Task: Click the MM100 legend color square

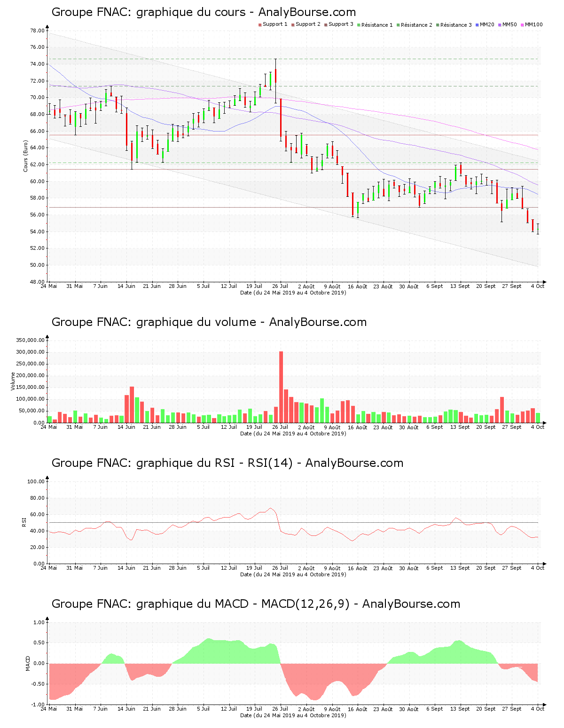Action: pyautogui.click(x=522, y=24)
